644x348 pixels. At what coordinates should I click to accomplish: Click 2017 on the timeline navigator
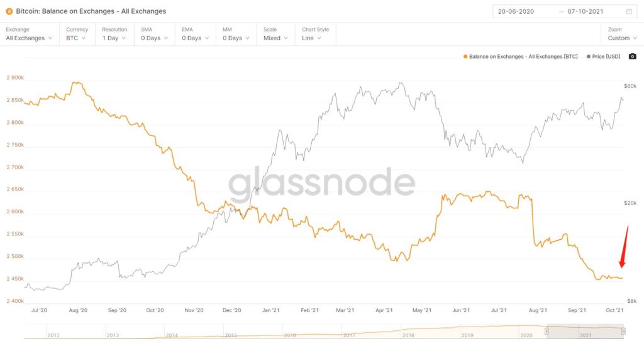pos(350,335)
